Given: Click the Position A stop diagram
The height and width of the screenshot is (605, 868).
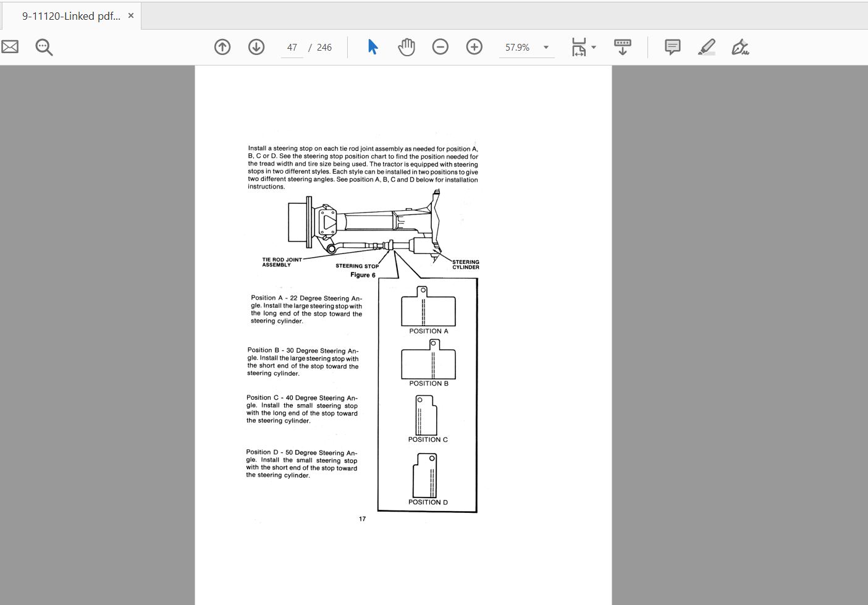Looking at the screenshot, I should pos(428,308).
